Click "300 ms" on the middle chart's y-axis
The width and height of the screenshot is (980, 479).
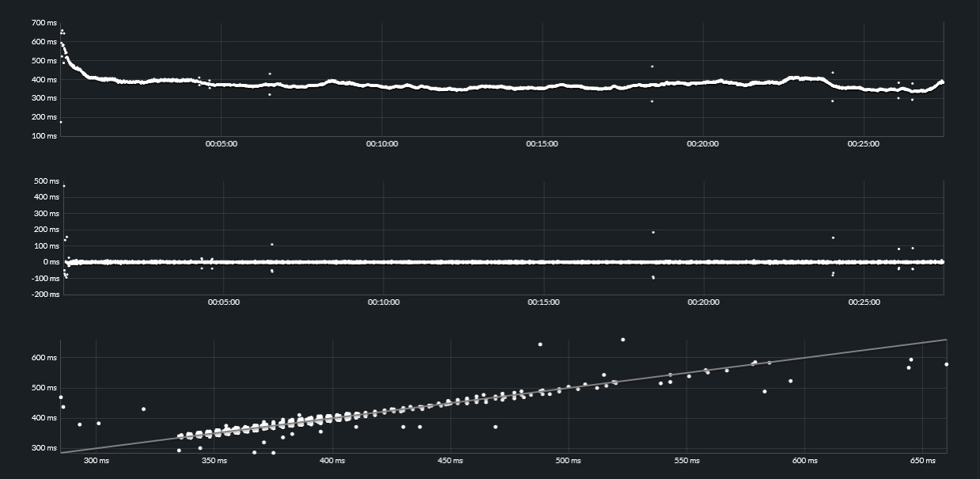(x=47, y=214)
